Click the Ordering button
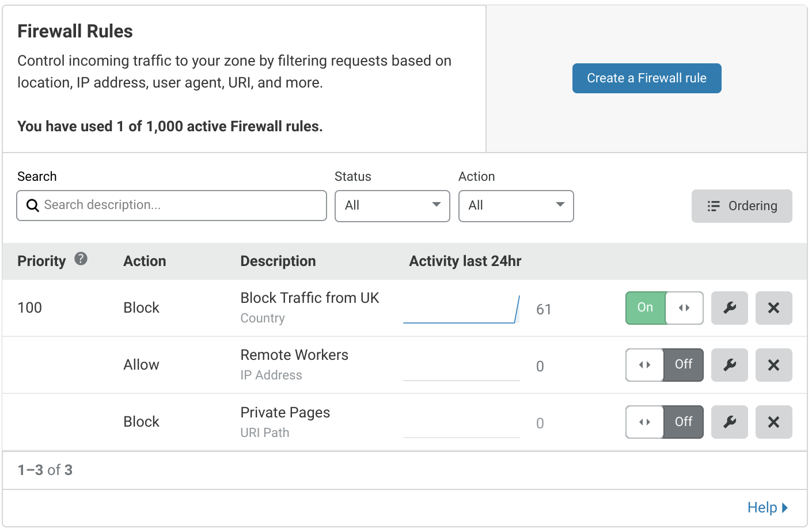Viewport: 812px width, 532px height. pyautogui.click(x=742, y=206)
